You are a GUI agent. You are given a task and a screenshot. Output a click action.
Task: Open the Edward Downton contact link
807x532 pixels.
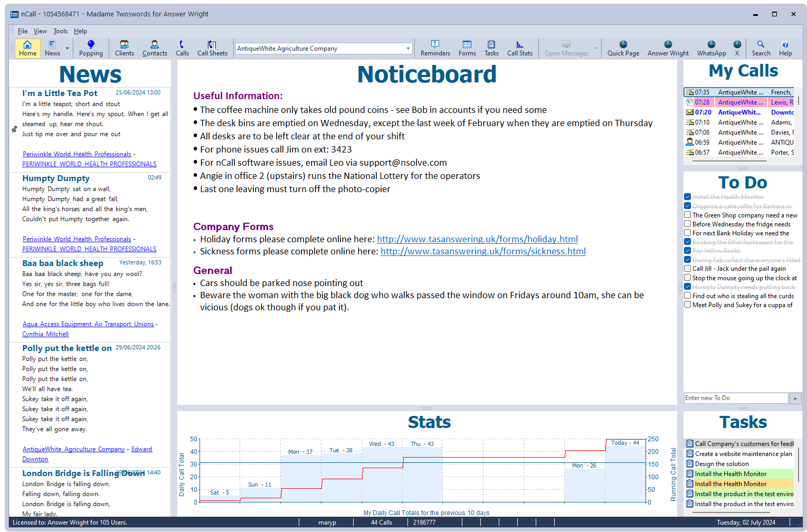click(x=141, y=449)
